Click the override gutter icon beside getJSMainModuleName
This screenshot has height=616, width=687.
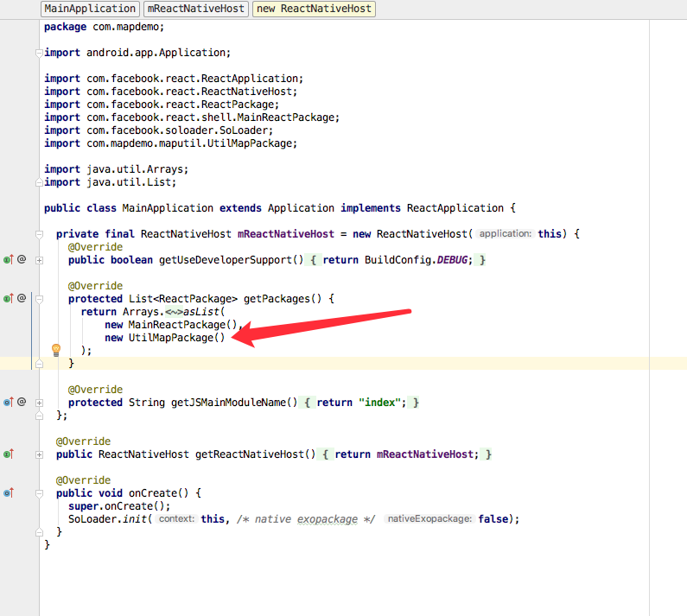(9, 403)
